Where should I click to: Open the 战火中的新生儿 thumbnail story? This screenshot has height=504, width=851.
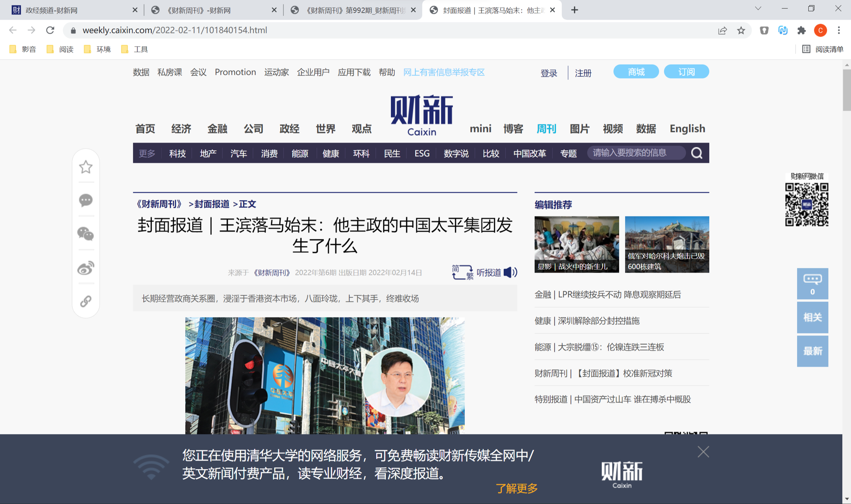coord(576,244)
